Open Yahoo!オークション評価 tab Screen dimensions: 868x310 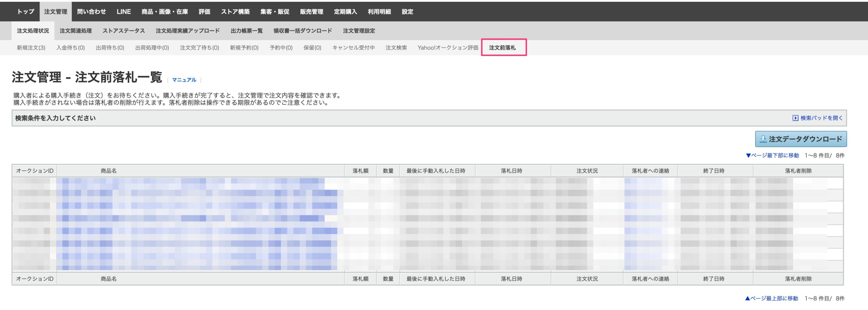pos(448,48)
